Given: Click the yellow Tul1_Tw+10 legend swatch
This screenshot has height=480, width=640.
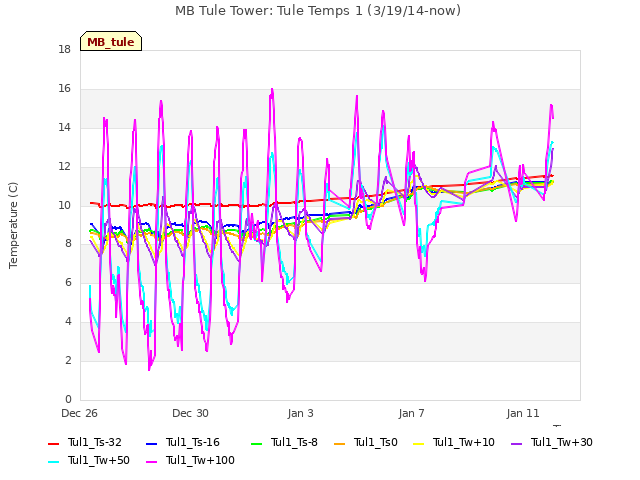Looking at the screenshot, I should (419, 443).
